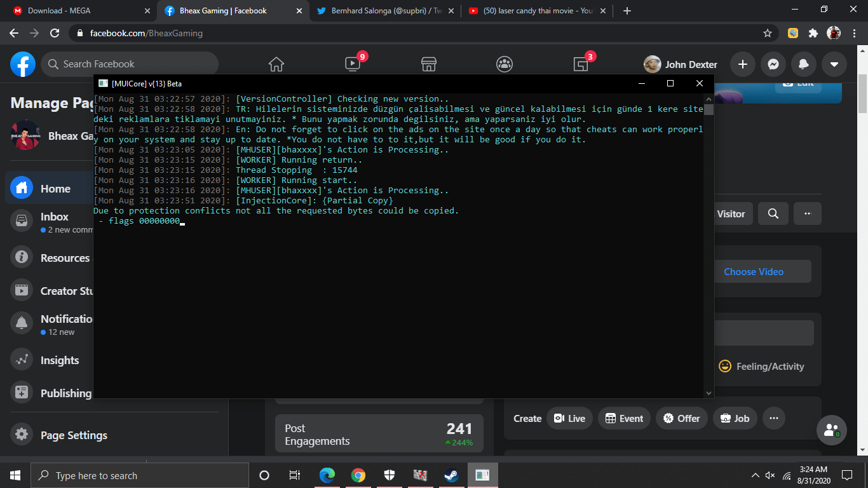The width and height of the screenshot is (868, 488).
Task: Open Creator Studio in sidebar
Action: click(50, 290)
